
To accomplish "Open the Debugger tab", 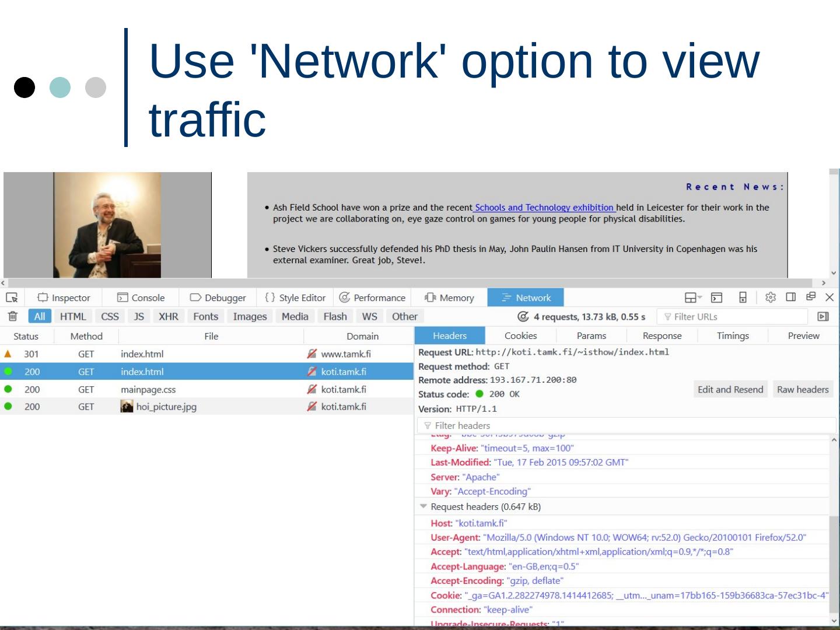I will [x=218, y=297].
